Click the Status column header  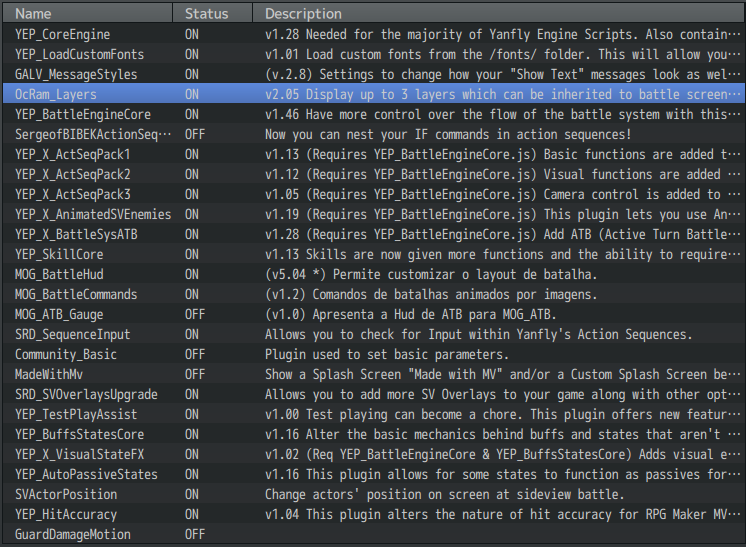point(212,13)
